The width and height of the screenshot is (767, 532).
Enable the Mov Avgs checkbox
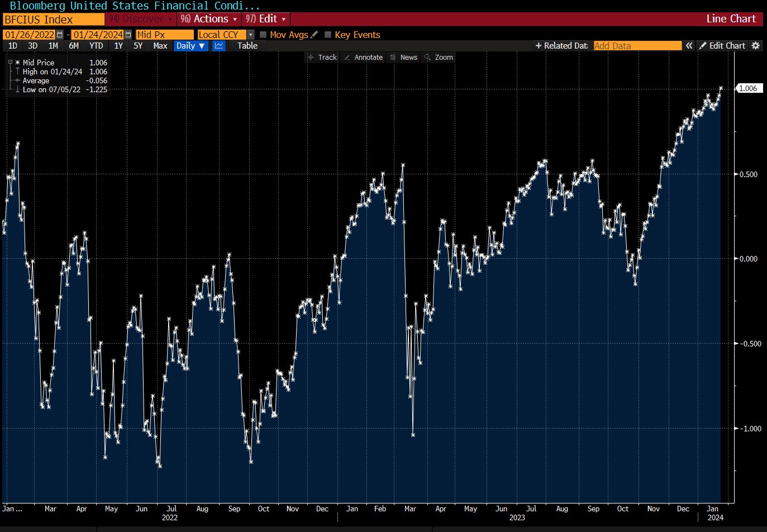(263, 35)
